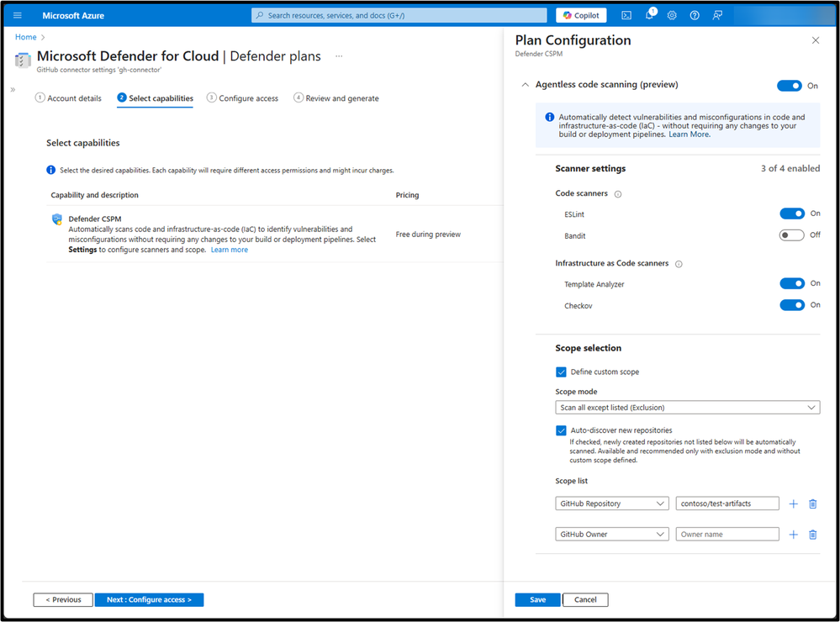Open the Azure portal hamburger menu
The image size is (840, 622).
(17, 15)
